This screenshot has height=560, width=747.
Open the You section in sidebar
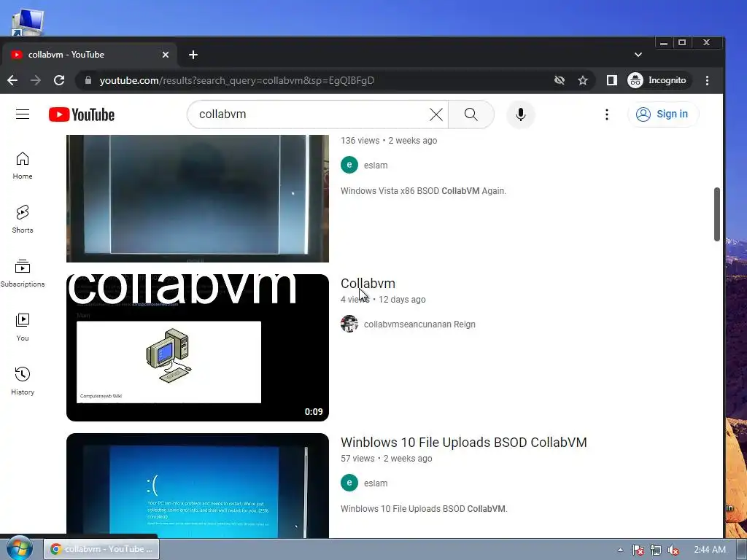[x=23, y=327]
